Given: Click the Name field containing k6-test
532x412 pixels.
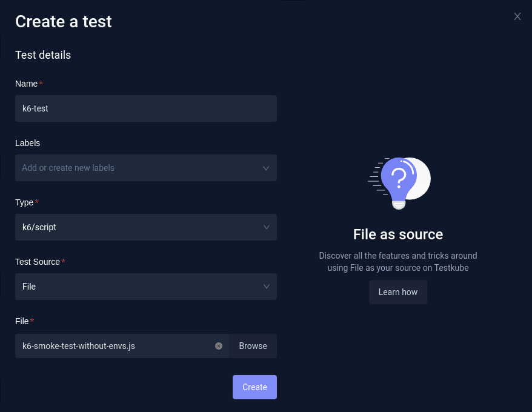Looking at the screenshot, I should pyautogui.click(x=145, y=108).
